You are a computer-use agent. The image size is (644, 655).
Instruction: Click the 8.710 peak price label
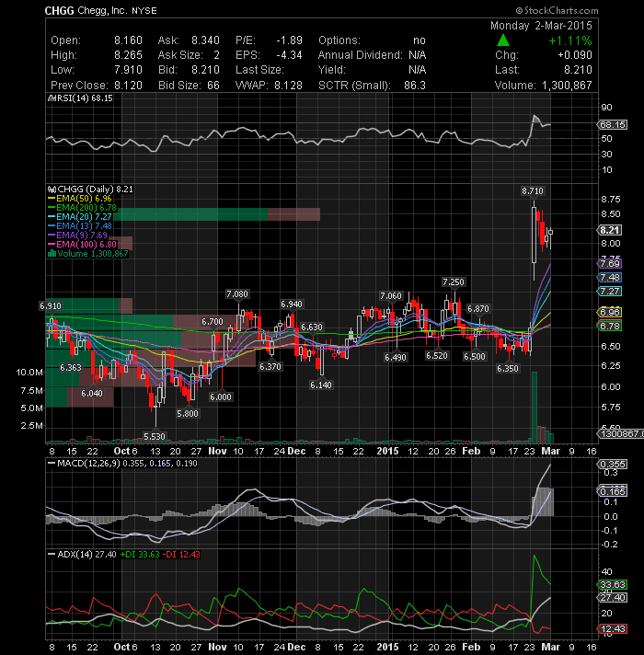533,191
